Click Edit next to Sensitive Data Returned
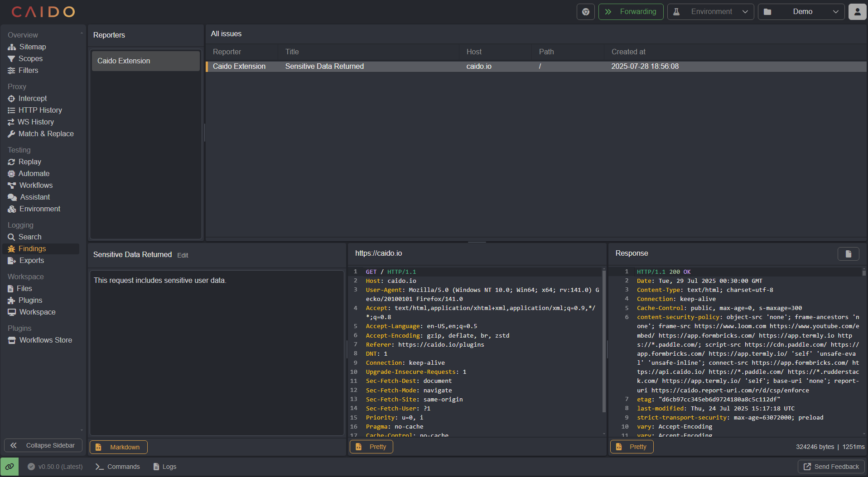This screenshot has height=477, width=868. pyautogui.click(x=183, y=255)
